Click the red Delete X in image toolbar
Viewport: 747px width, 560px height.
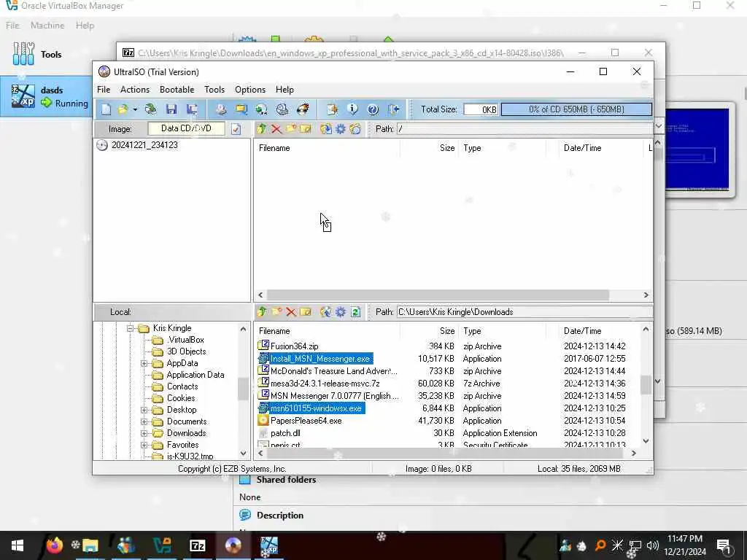[x=276, y=129]
